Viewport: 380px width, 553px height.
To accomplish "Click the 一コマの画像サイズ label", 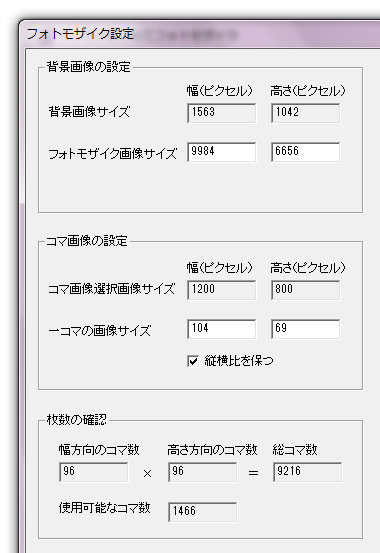I will coord(99,331).
